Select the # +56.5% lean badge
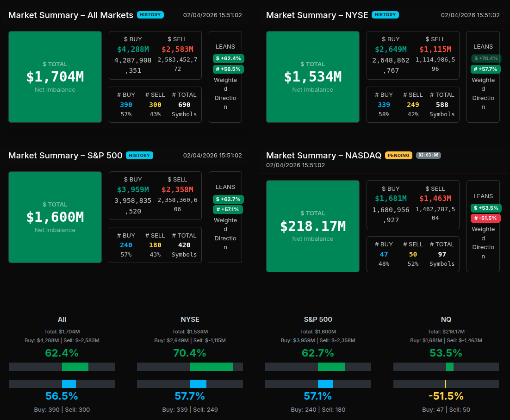 228,69
